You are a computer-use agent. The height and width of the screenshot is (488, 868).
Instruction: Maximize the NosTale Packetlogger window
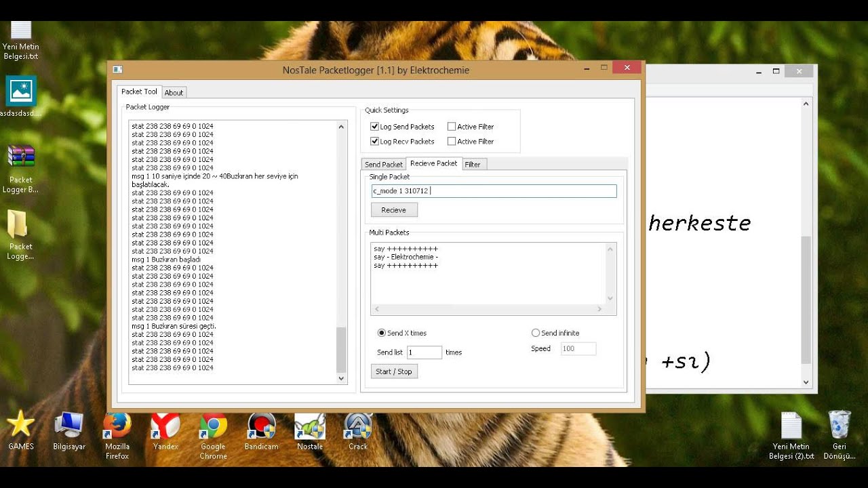(x=604, y=68)
